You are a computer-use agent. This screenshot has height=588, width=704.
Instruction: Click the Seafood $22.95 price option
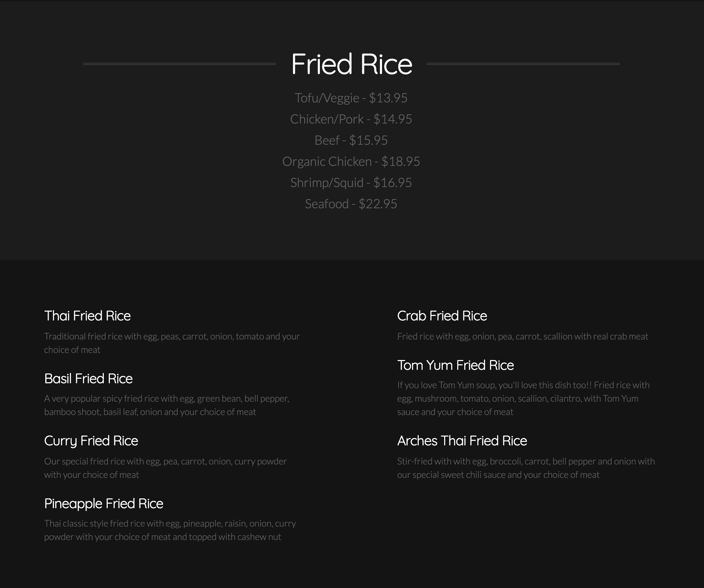[x=351, y=204]
